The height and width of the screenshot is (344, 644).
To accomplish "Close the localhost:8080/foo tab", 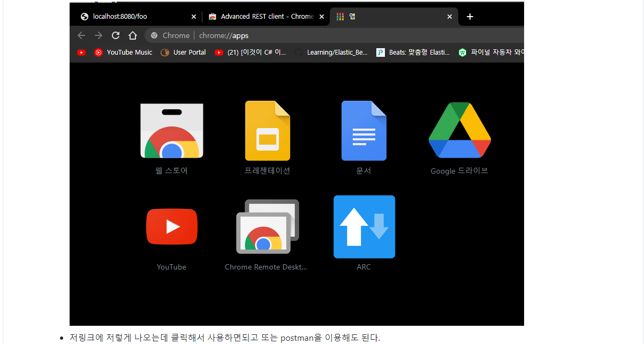I will pyautogui.click(x=193, y=17).
